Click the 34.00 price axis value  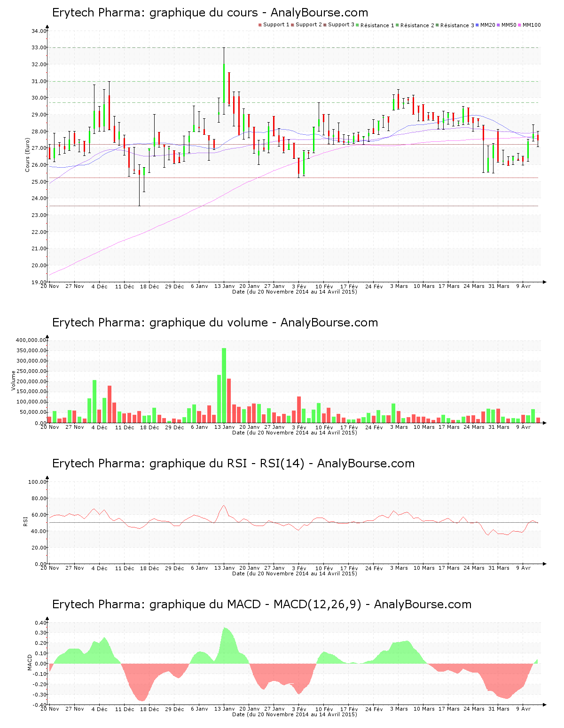[39, 31]
